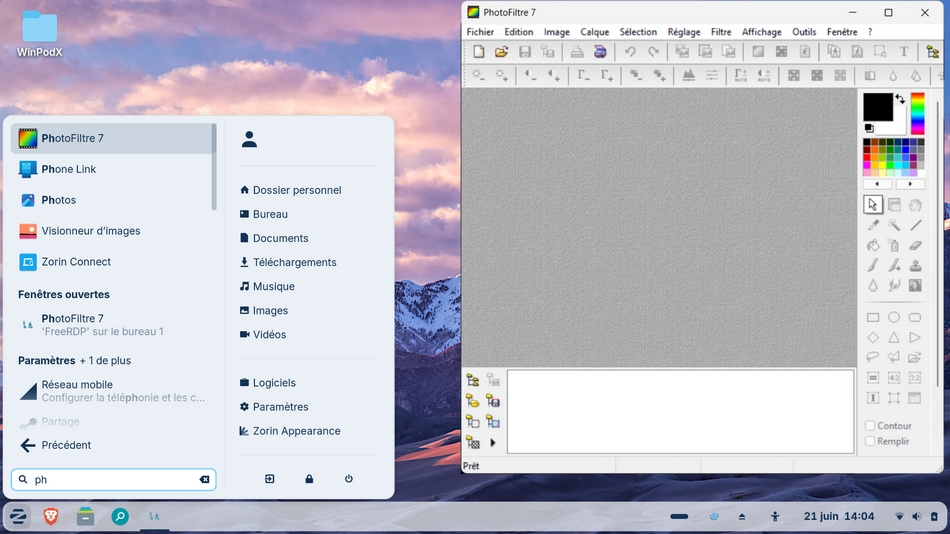The width and height of the screenshot is (950, 534).
Task: Apply auto contrast with the contrast AUTO icon
Action: tap(764, 75)
